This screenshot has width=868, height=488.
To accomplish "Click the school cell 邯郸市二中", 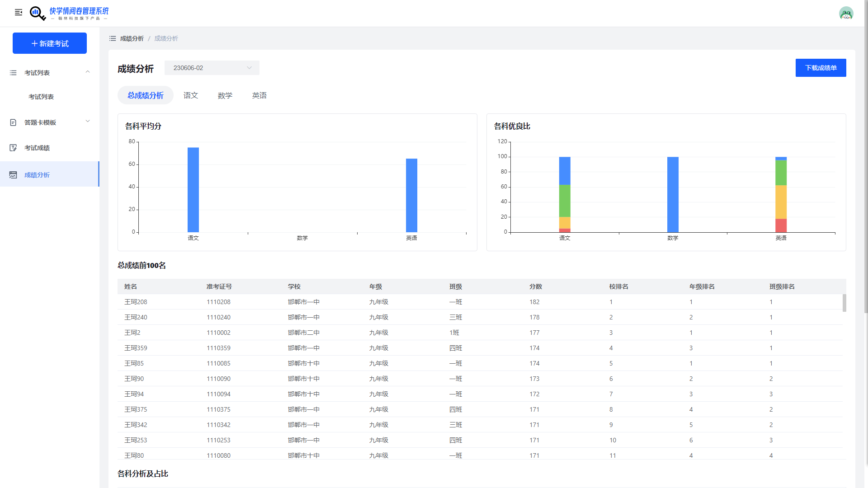I will point(304,333).
